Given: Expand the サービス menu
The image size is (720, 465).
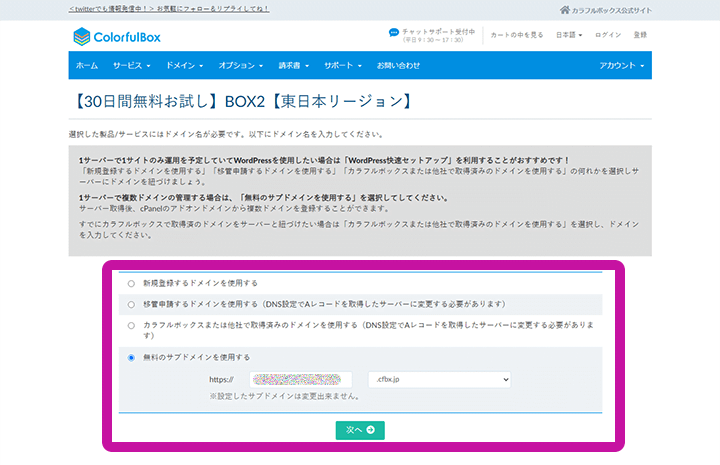Looking at the screenshot, I should point(131,65).
